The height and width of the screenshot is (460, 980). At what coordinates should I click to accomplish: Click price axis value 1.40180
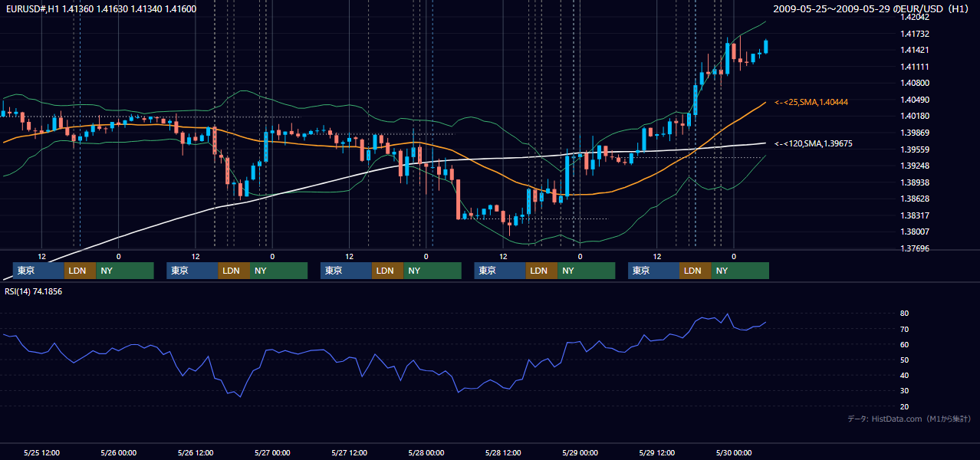(915, 117)
